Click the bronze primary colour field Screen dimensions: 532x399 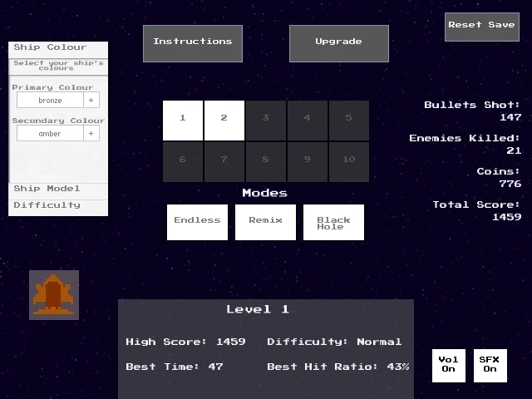pos(51,100)
